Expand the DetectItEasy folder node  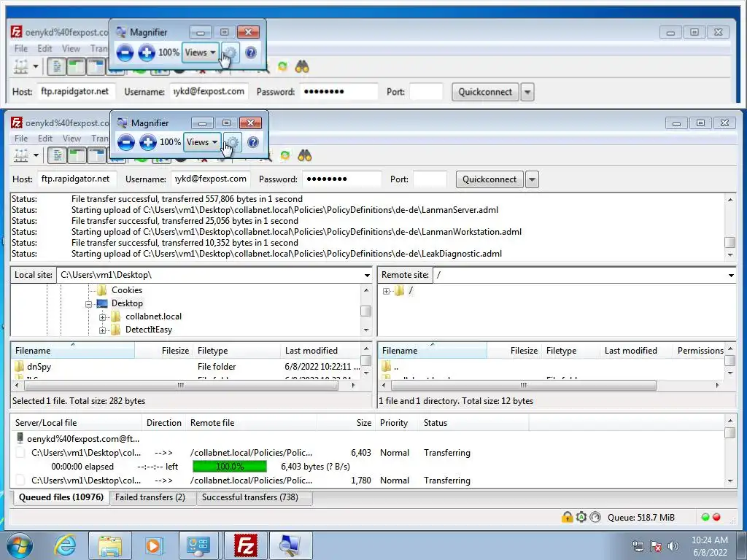[x=102, y=330]
